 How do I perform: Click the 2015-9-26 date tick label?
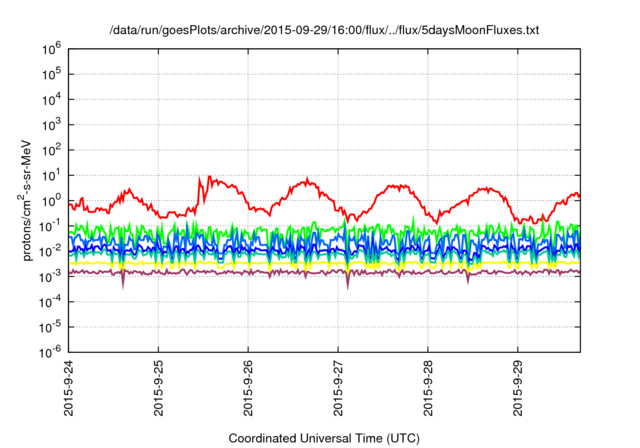click(x=248, y=391)
